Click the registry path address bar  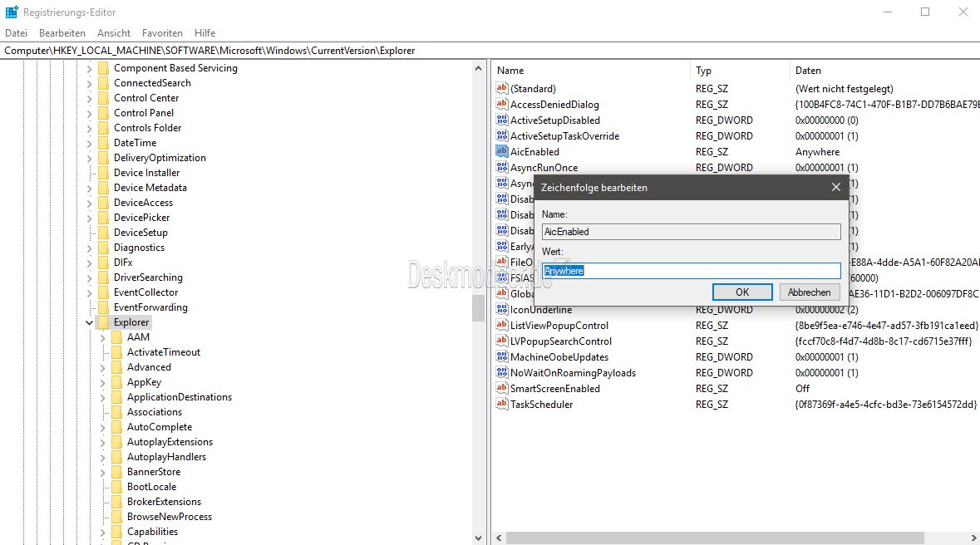click(490, 51)
